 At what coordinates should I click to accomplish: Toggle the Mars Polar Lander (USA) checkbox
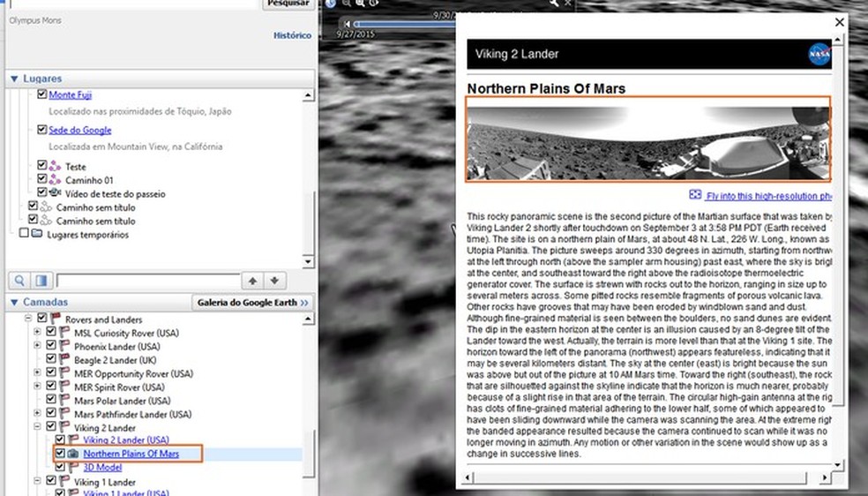(x=51, y=400)
